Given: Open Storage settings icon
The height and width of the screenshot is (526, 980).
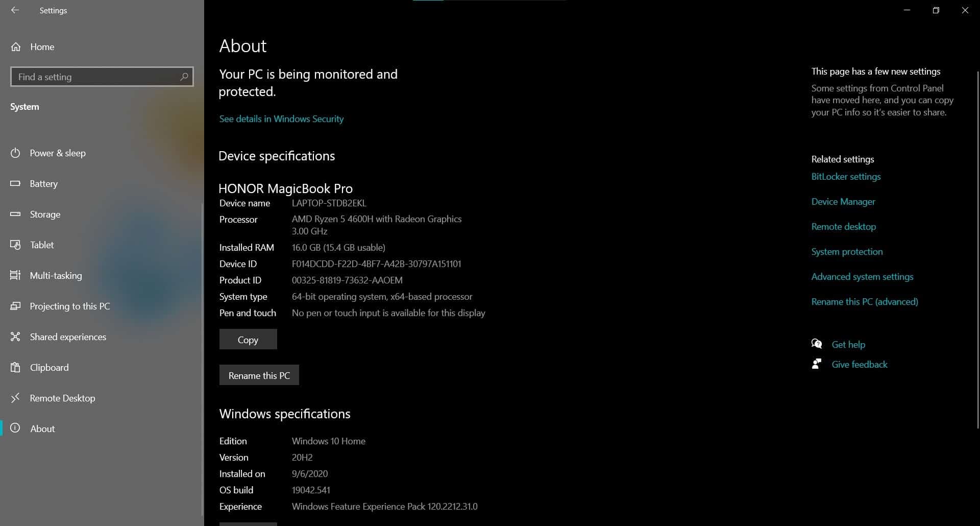Looking at the screenshot, I should (x=15, y=214).
